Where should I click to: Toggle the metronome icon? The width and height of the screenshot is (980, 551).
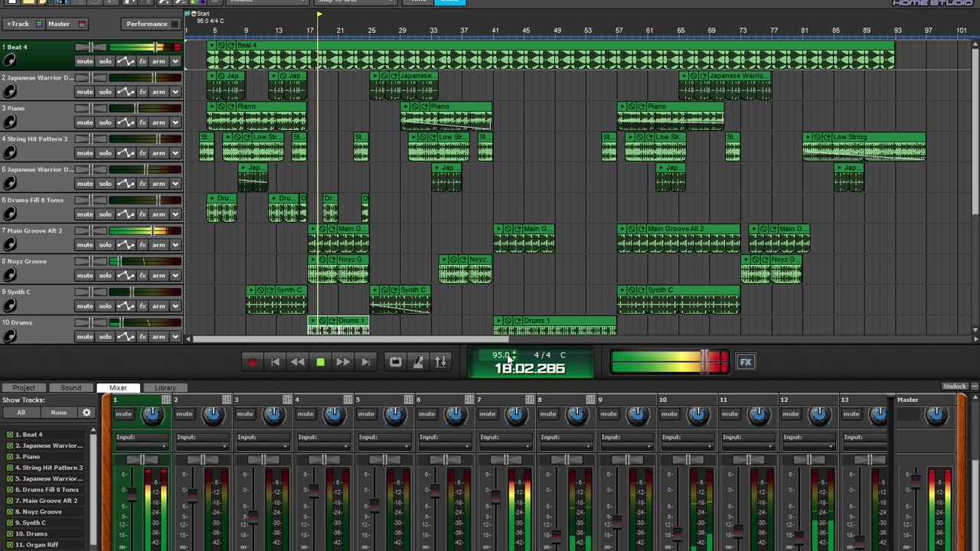tap(418, 362)
